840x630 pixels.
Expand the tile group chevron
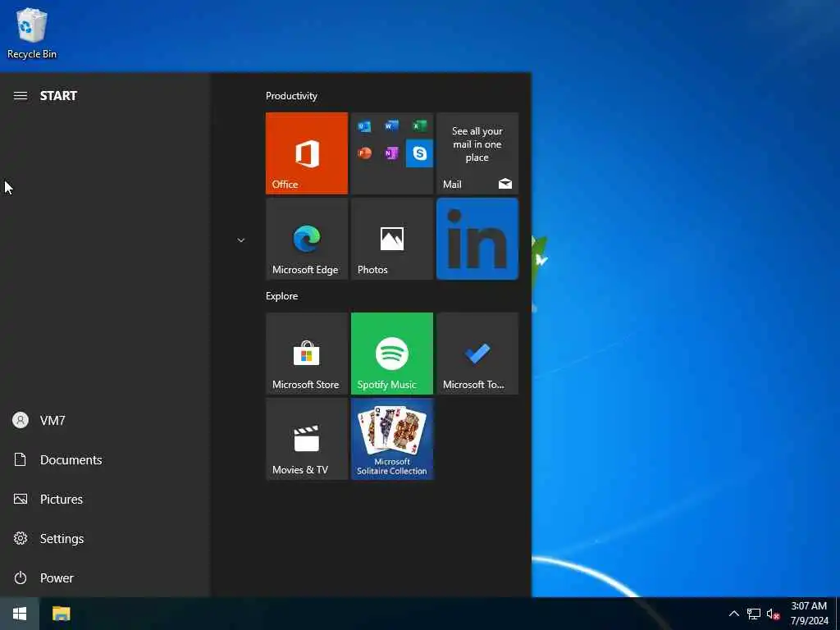[x=241, y=240]
